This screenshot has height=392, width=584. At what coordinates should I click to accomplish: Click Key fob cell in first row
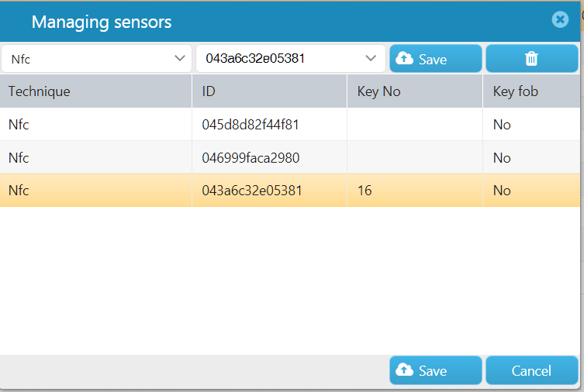coord(531,124)
